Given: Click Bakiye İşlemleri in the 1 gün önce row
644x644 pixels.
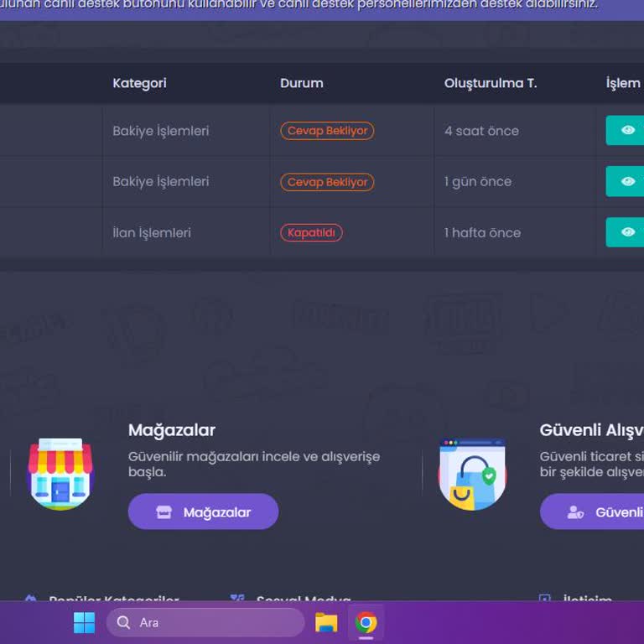Looking at the screenshot, I should tap(161, 181).
